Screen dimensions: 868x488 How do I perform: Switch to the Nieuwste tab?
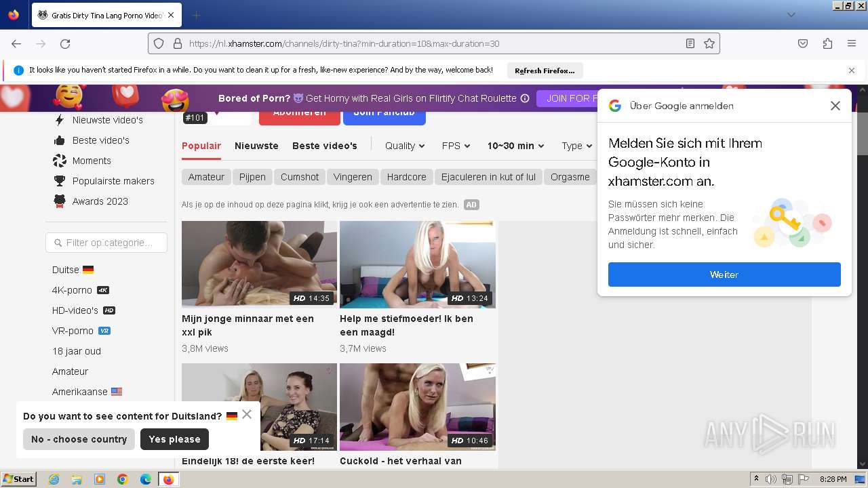[x=256, y=146]
